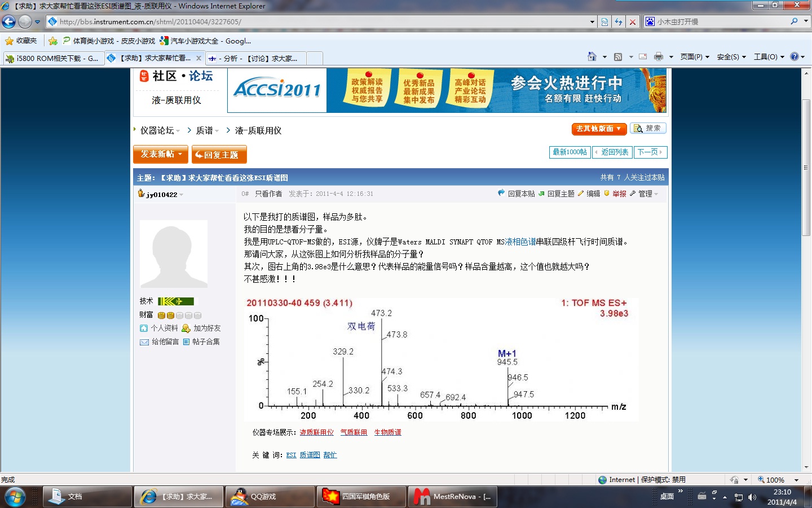Open the Help question mark icon
812x508 pixels.
(795, 56)
